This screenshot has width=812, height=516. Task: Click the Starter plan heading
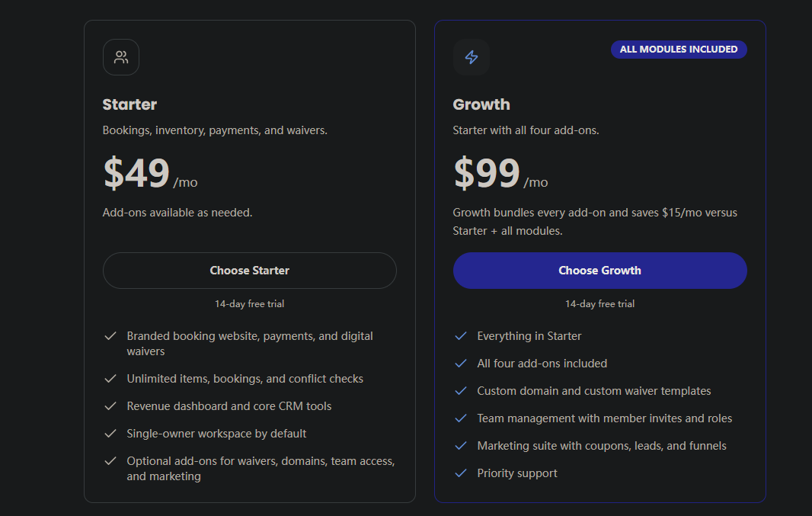point(129,104)
